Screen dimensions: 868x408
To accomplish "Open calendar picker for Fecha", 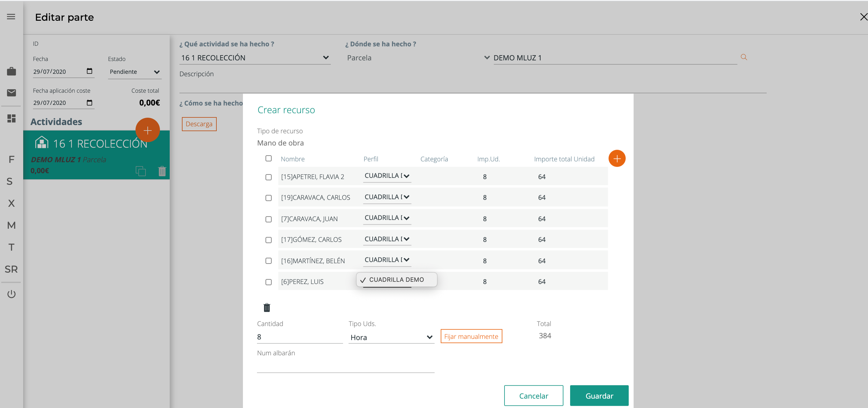I will tap(89, 71).
